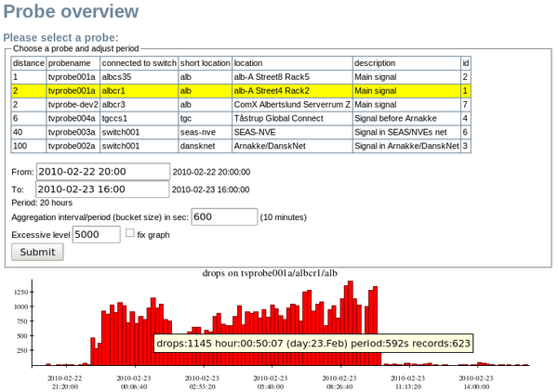The height and width of the screenshot is (392, 558).
Task: Edit the To date field
Action: coord(102,189)
